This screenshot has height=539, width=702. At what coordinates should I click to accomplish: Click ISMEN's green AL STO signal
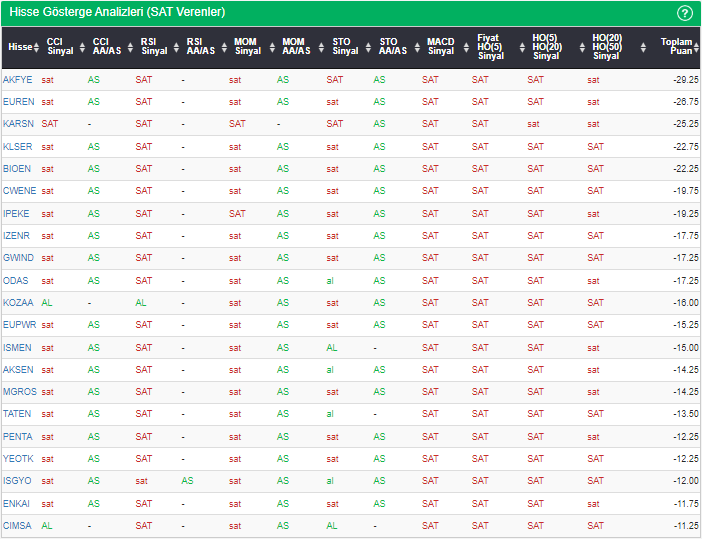click(332, 347)
